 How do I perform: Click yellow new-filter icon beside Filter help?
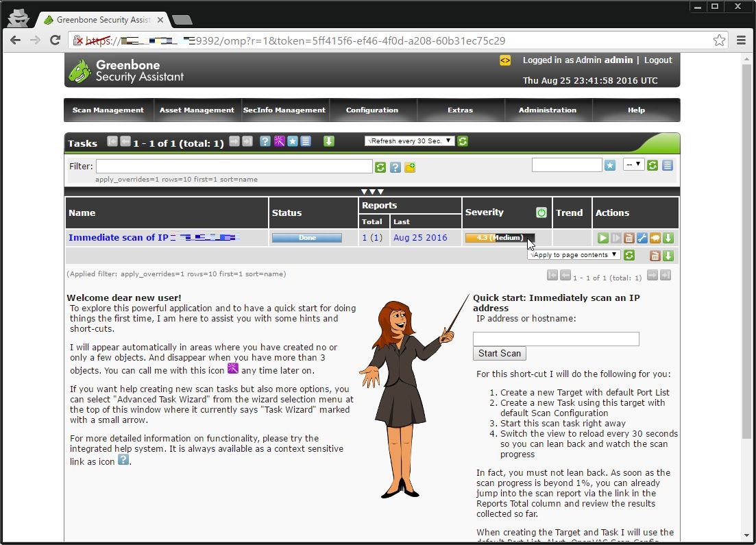[x=410, y=167]
